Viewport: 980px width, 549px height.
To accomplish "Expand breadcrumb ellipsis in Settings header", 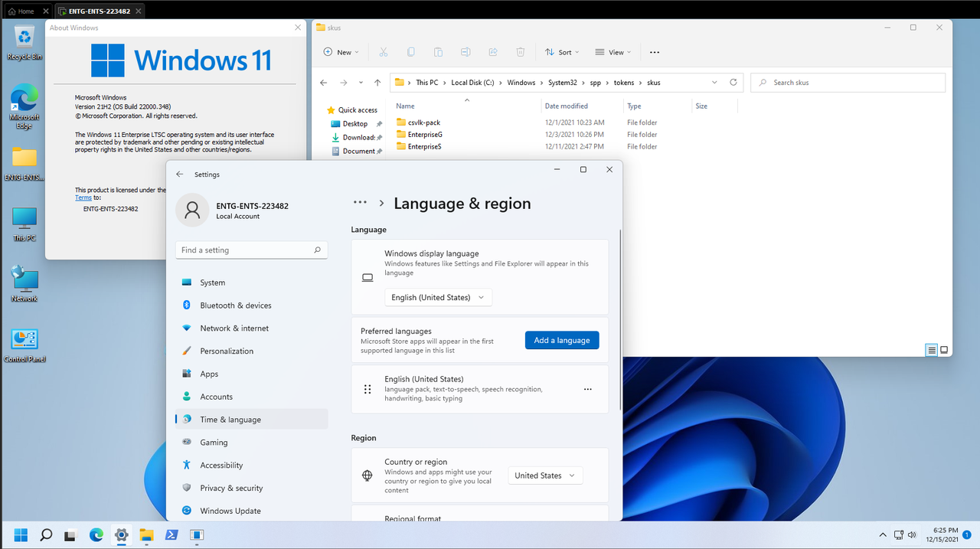I will (360, 203).
